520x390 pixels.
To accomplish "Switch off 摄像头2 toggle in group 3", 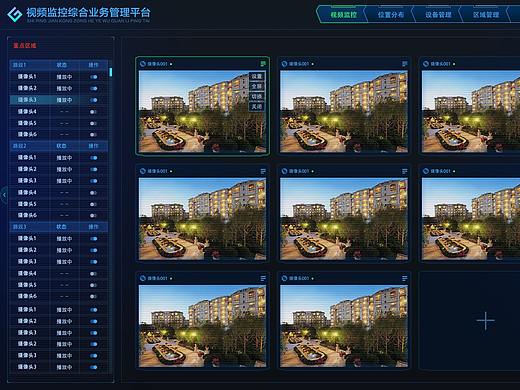I will 93,250.
